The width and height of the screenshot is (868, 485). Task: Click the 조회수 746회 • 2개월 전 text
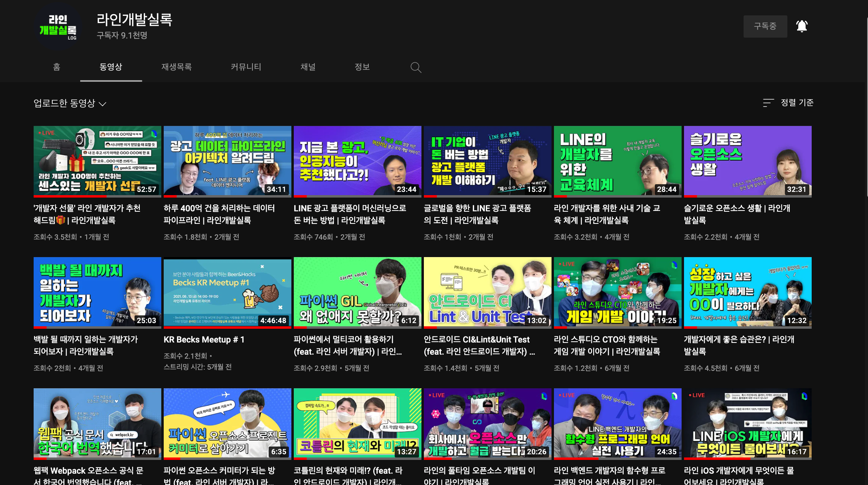(329, 237)
